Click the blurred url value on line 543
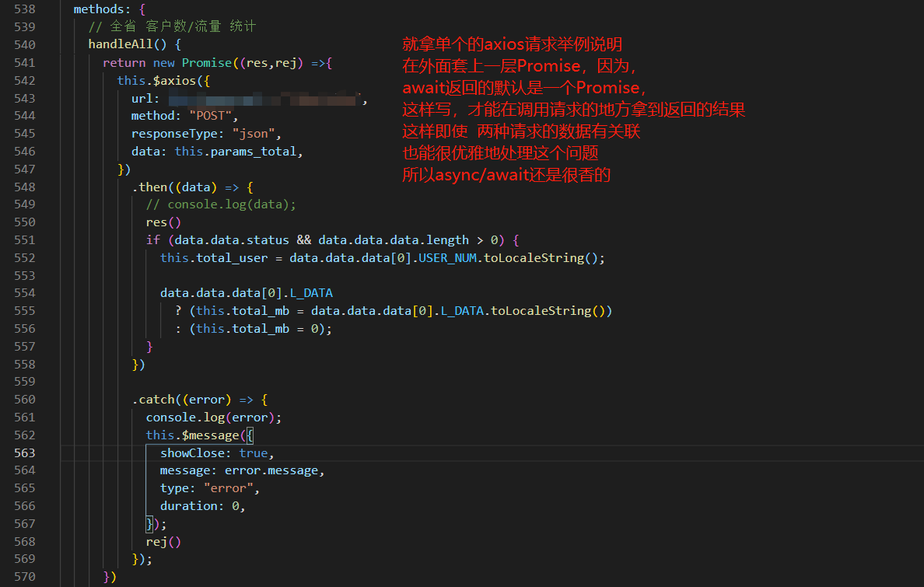Viewport: 924px width, 587px height. [x=264, y=99]
